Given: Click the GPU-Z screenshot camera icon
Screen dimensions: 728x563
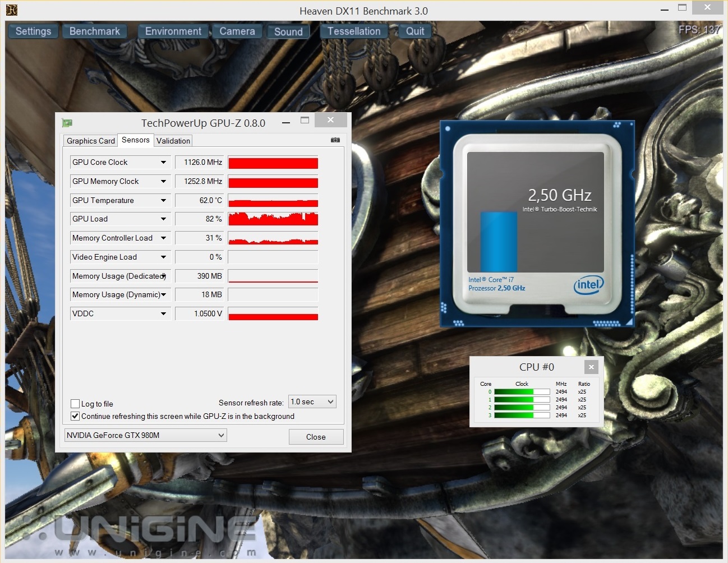Looking at the screenshot, I should (x=335, y=140).
